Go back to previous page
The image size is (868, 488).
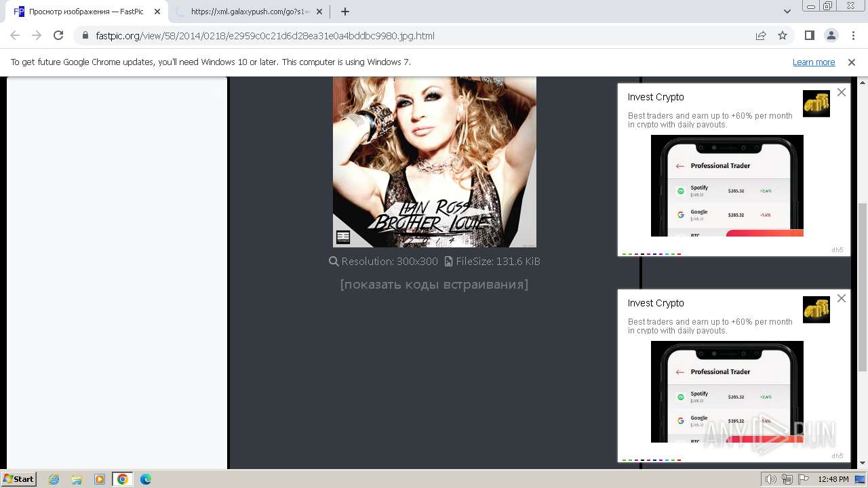pos(15,36)
